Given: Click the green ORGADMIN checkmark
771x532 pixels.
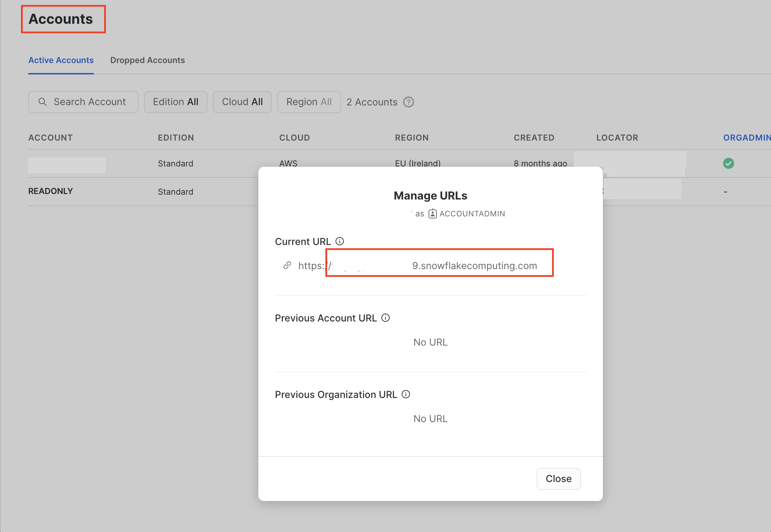Looking at the screenshot, I should 728,163.
